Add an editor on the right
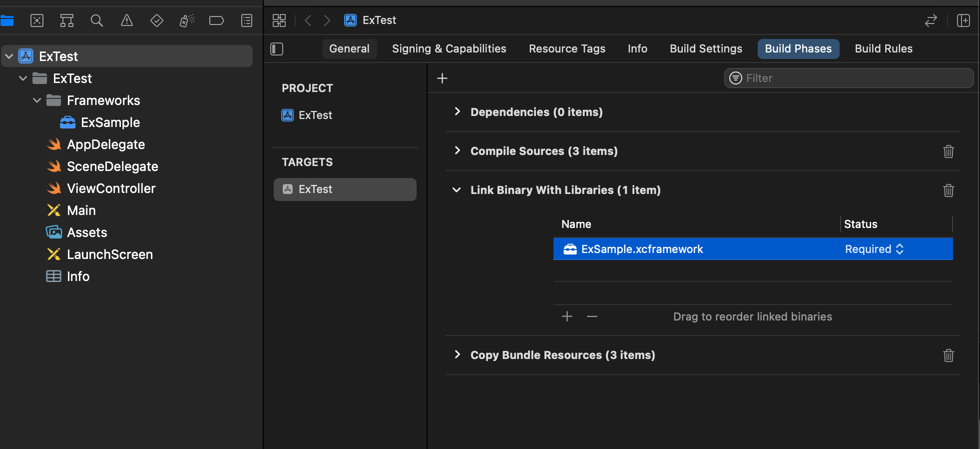 (x=964, y=20)
